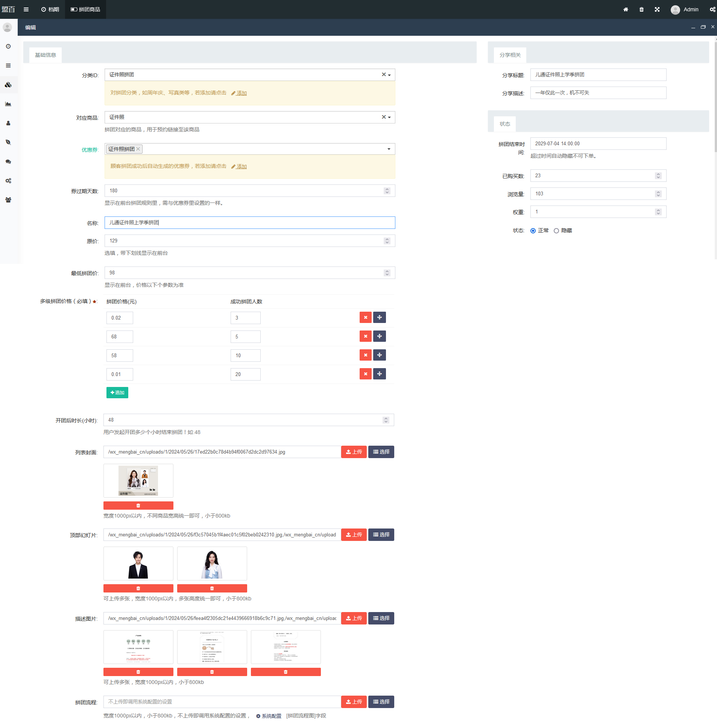717x728 pixels.
Task: Expand the 分类ID dropdown
Action: coord(389,75)
